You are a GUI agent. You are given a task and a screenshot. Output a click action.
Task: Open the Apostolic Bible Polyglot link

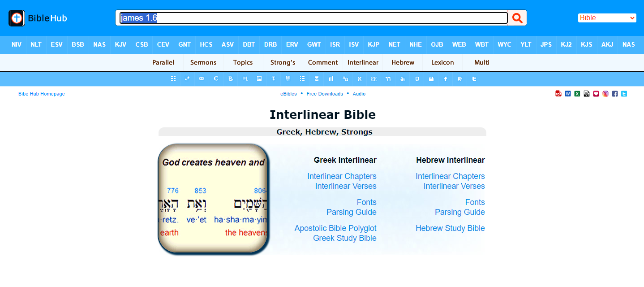(x=335, y=228)
